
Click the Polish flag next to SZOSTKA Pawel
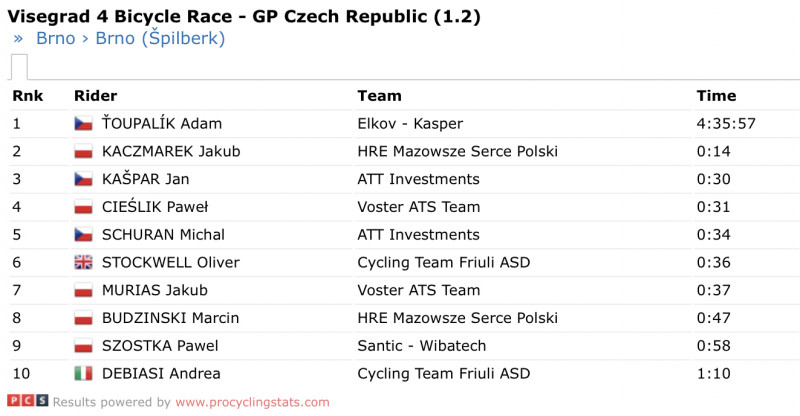tap(83, 346)
